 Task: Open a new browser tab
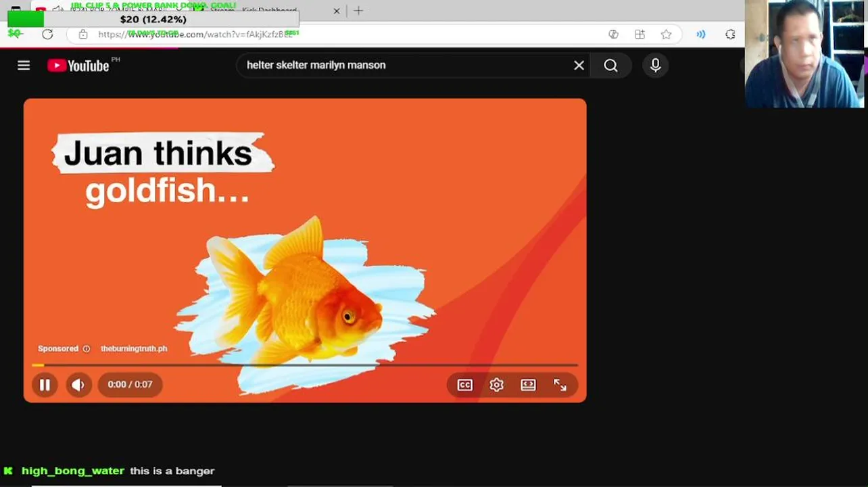pos(359,11)
